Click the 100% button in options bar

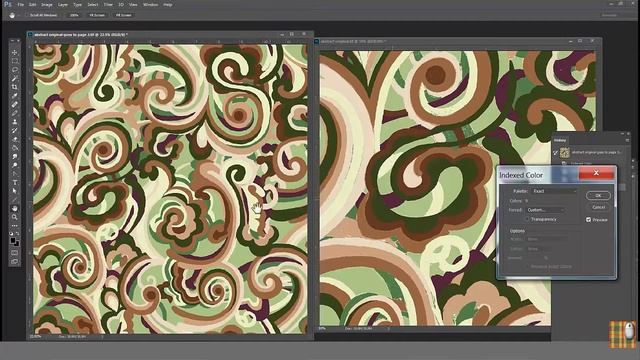pos(74,15)
